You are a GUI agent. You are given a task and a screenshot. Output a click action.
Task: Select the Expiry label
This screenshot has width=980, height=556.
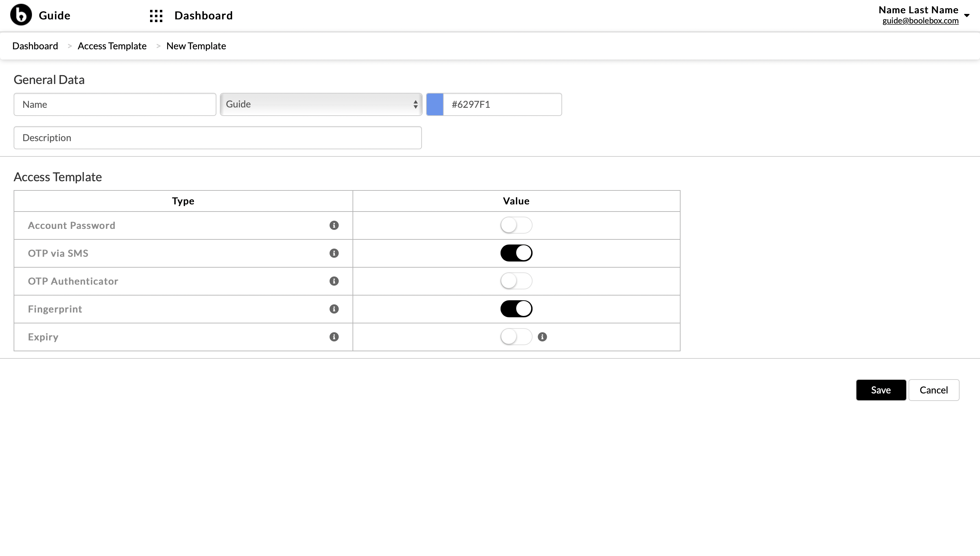[x=43, y=337]
